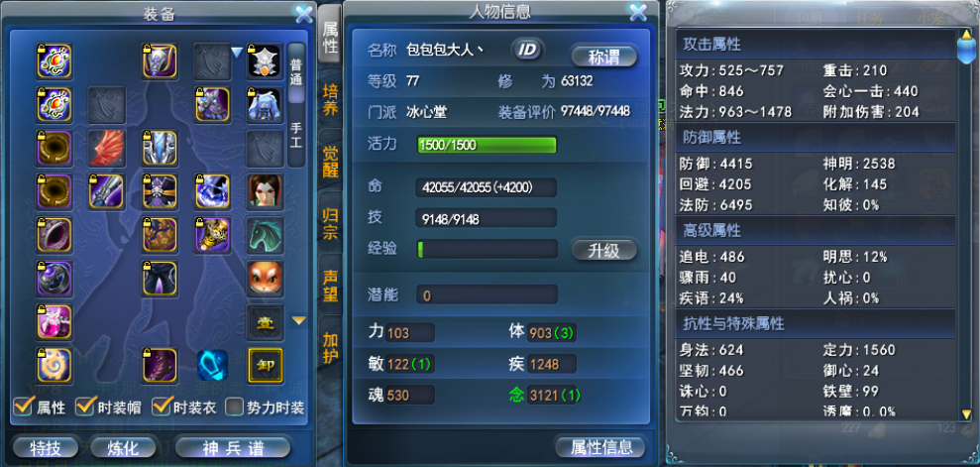Enable the 势力时装 checkbox

pos(234,407)
